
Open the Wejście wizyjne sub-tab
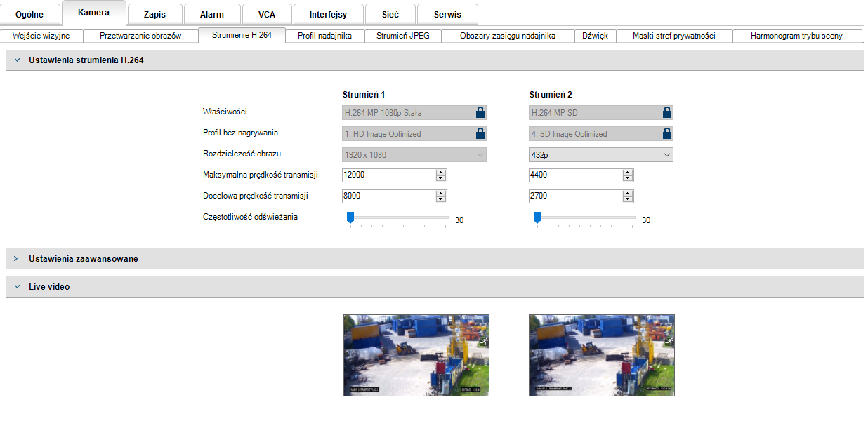pos(41,36)
